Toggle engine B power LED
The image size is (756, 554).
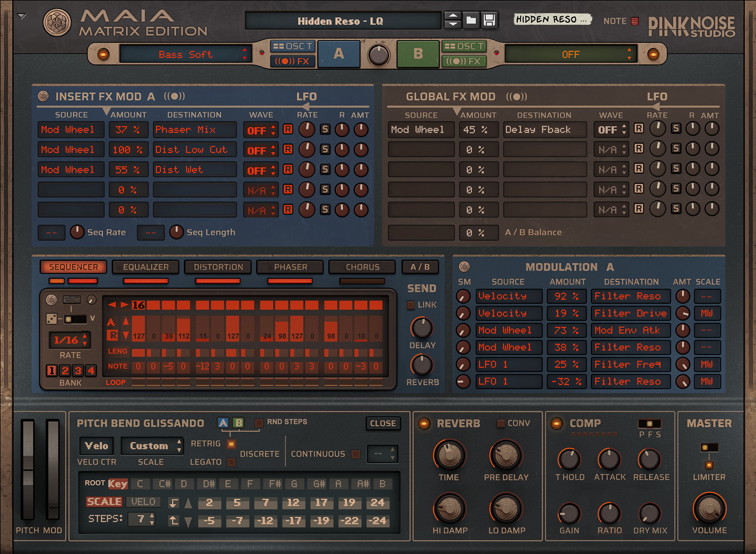point(653,54)
